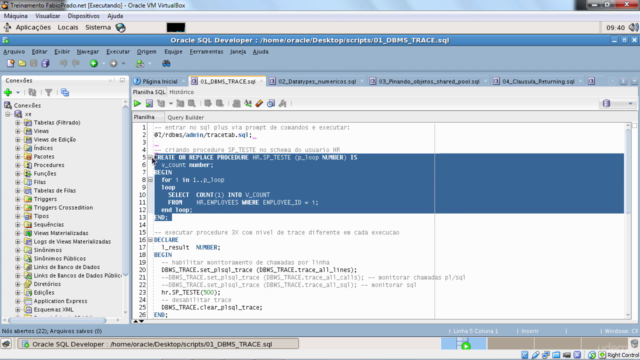Click the Commit icon in worksheet toolbar

coord(208,103)
